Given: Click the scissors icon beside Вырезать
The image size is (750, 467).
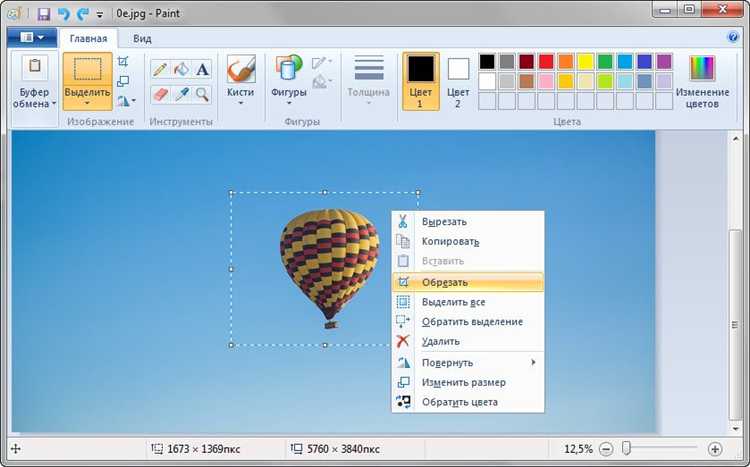Looking at the screenshot, I should (x=403, y=222).
